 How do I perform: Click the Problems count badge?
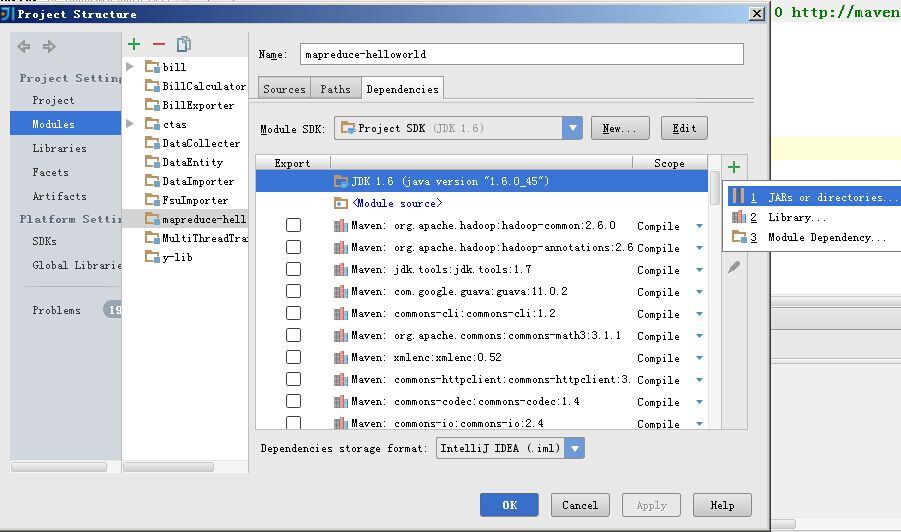(113, 310)
